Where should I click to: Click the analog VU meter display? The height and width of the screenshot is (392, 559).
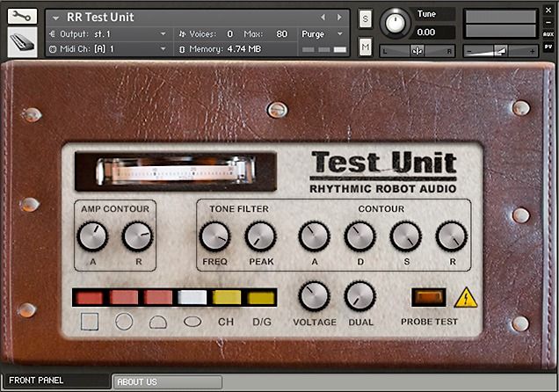point(176,172)
